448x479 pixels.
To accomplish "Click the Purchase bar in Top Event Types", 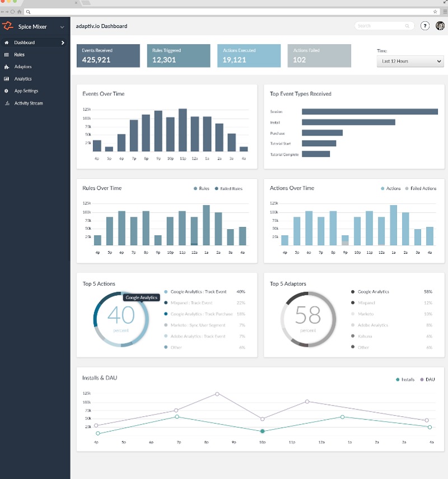I will tap(322, 133).
